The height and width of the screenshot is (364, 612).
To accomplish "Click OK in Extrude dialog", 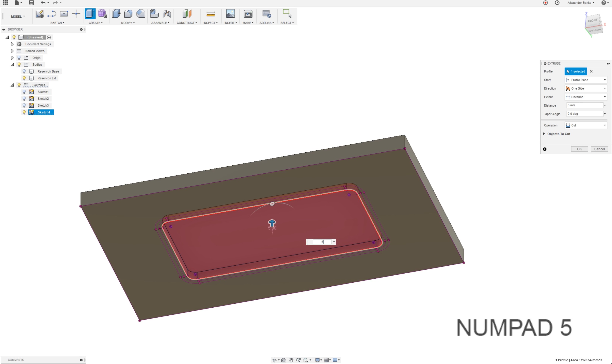I will tap(579, 149).
